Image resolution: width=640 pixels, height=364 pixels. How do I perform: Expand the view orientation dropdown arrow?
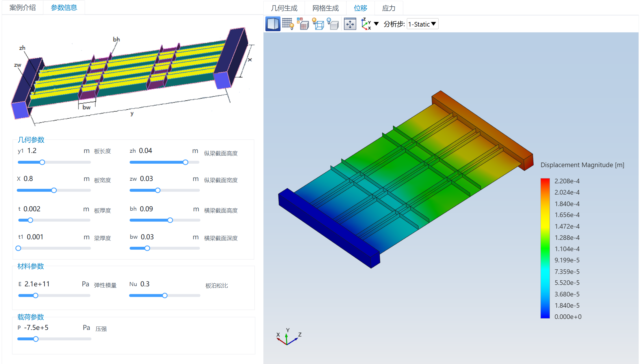click(376, 24)
